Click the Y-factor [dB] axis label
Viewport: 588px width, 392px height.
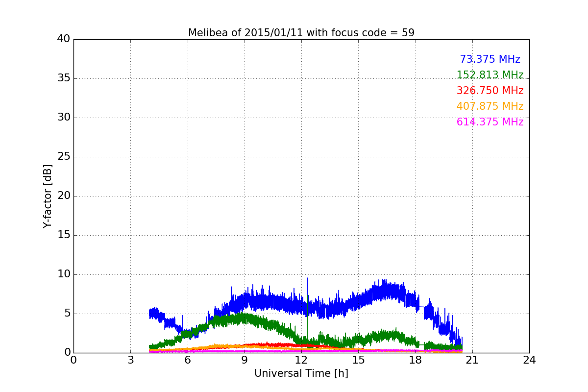coord(48,196)
